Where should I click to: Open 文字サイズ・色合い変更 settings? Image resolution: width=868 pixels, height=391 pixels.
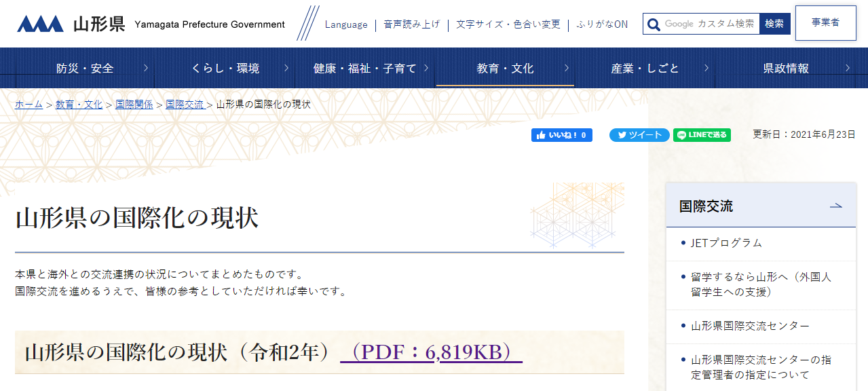(x=508, y=24)
